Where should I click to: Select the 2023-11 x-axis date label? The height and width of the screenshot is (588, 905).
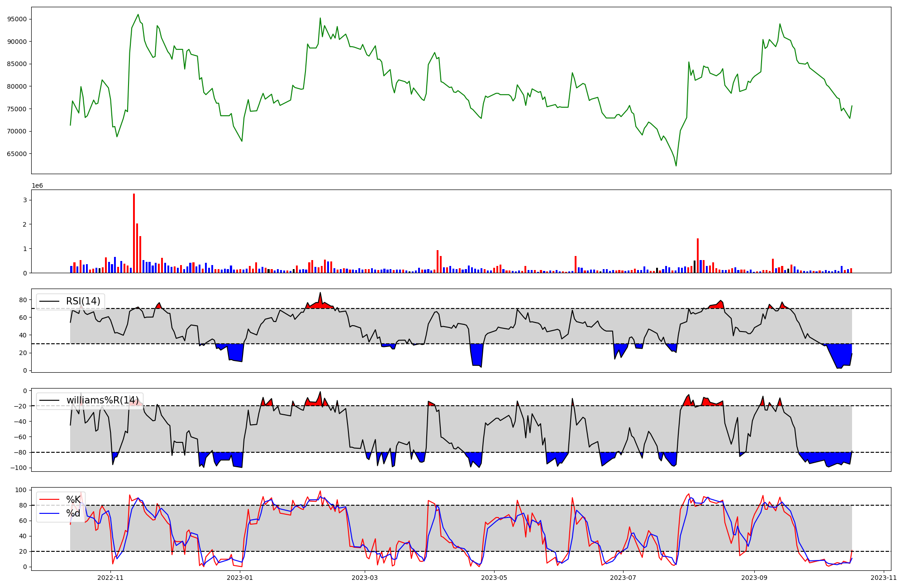[x=883, y=578]
